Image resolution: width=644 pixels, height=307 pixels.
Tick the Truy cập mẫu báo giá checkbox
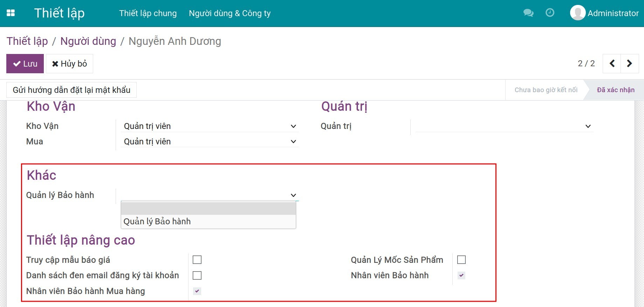197,260
